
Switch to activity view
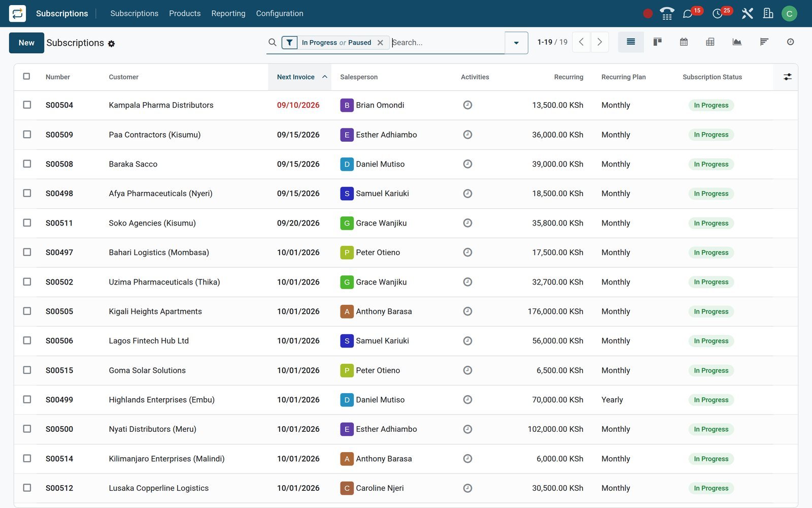click(790, 42)
